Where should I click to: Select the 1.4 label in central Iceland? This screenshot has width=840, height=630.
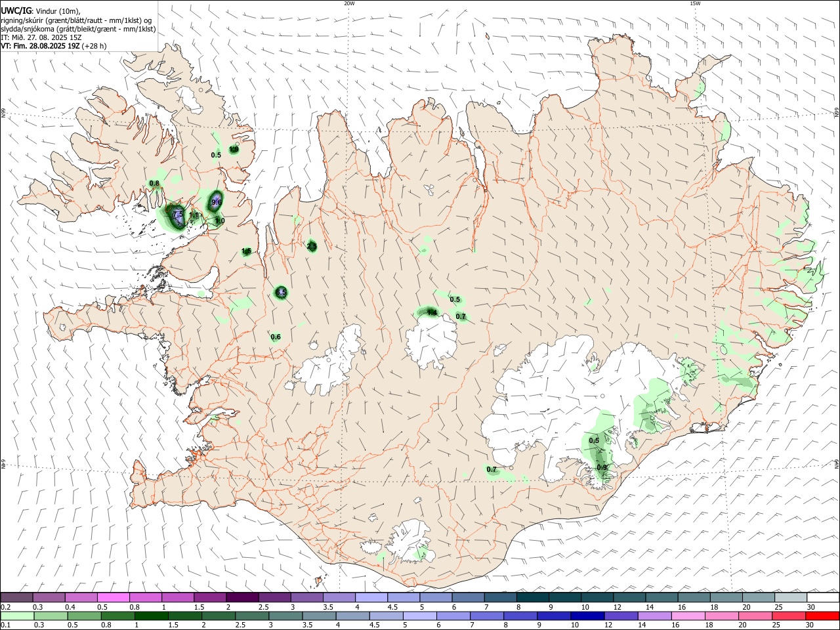pos(431,312)
